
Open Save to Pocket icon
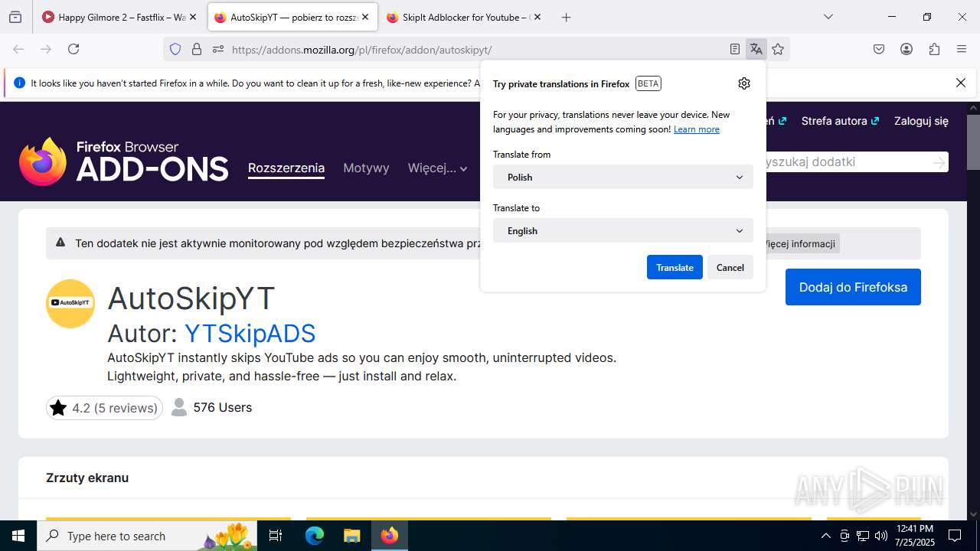879,49
